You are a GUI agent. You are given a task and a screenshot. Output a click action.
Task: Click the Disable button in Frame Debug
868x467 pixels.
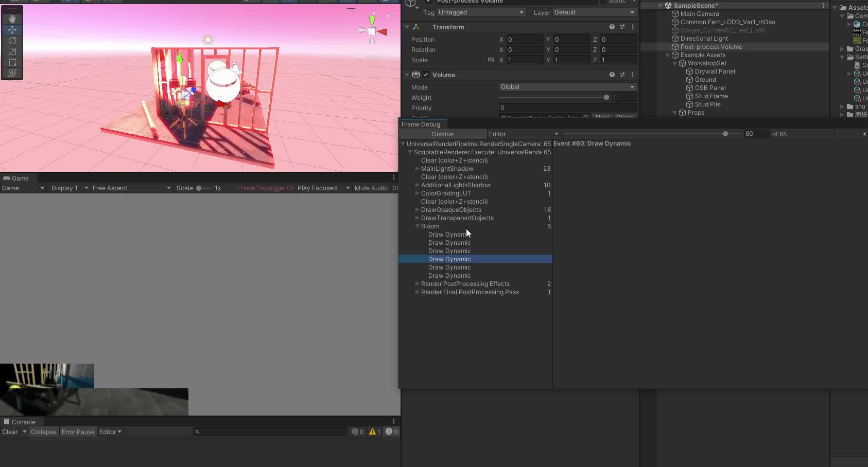click(x=442, y=134)
